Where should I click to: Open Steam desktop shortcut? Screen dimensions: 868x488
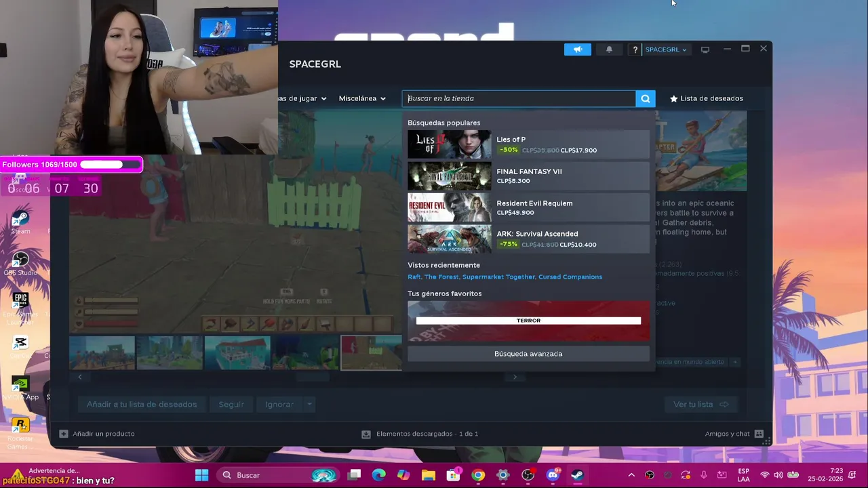click(x=20, y=222)
